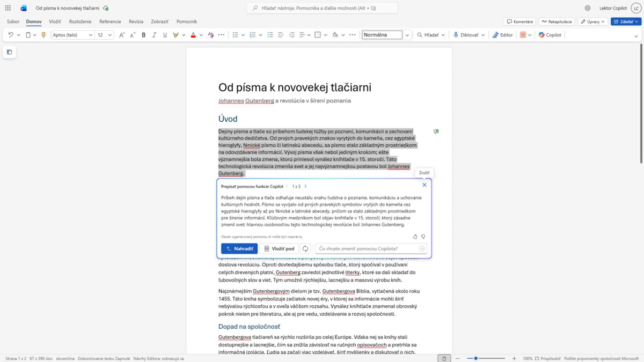This screenshot has height=362, width=644.
Task: Toggle underline formatting
Action: 165,35
